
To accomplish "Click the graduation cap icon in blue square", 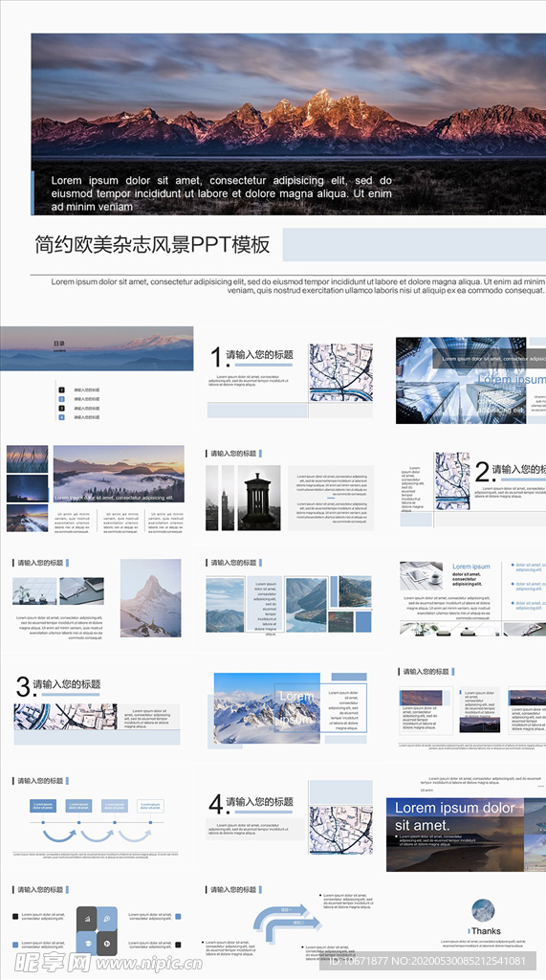I will point(86,943).
